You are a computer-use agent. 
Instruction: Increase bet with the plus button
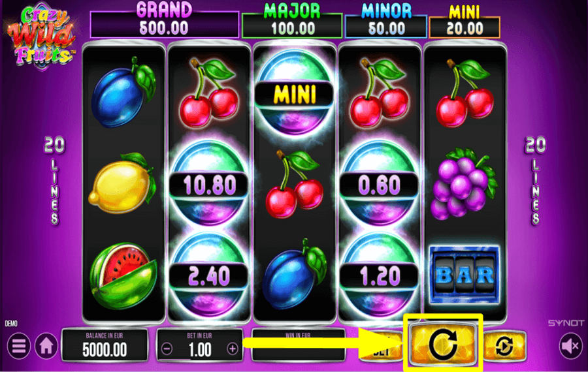(x=233, y=349)
